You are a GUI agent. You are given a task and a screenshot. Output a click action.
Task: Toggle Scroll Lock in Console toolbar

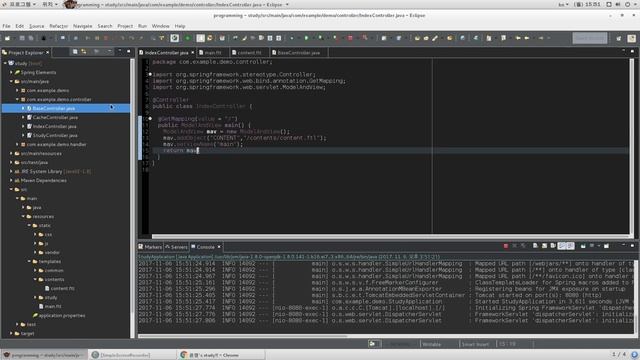pos(544,246)
